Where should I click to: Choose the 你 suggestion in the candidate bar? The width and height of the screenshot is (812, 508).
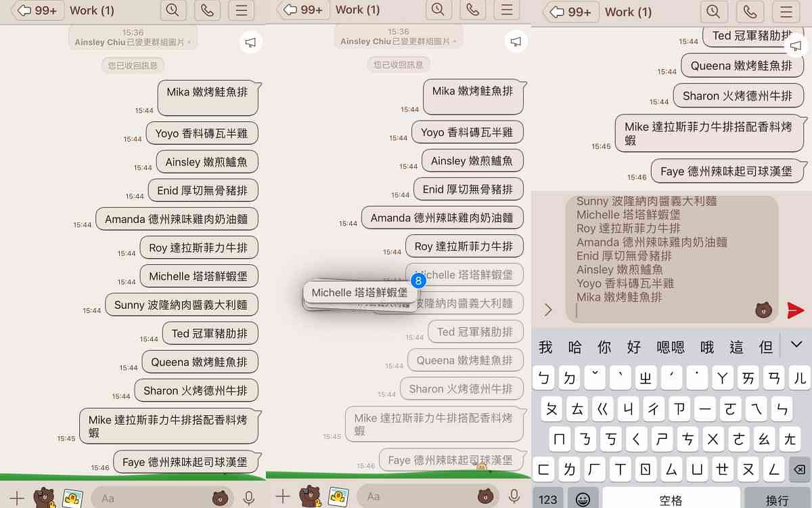tap(604, 347)
